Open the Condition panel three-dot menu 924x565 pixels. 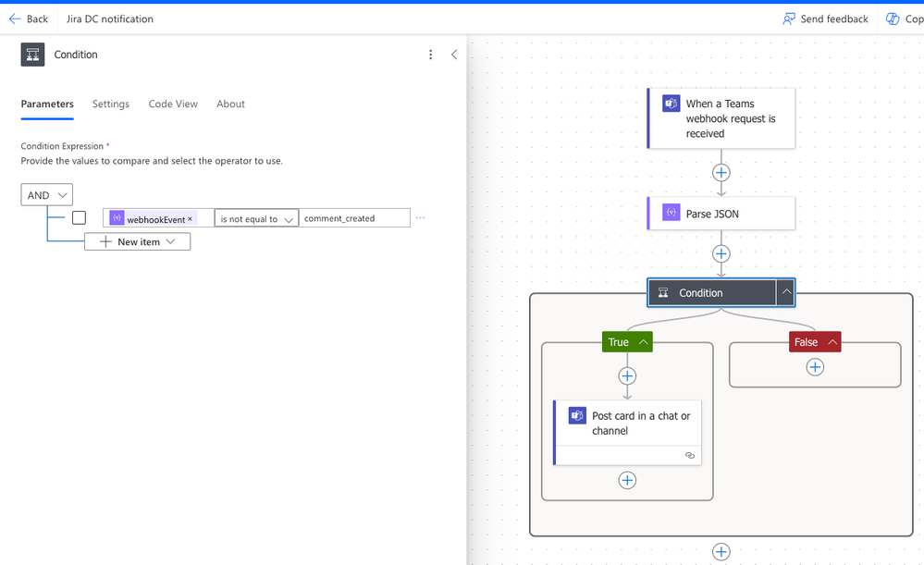tap(431, 55)
